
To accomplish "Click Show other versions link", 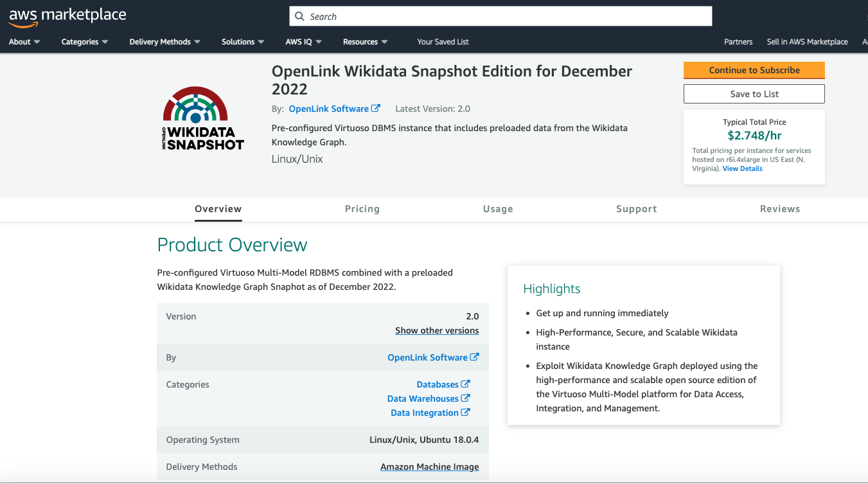I will pyautogui.click(x=437, y=330).
